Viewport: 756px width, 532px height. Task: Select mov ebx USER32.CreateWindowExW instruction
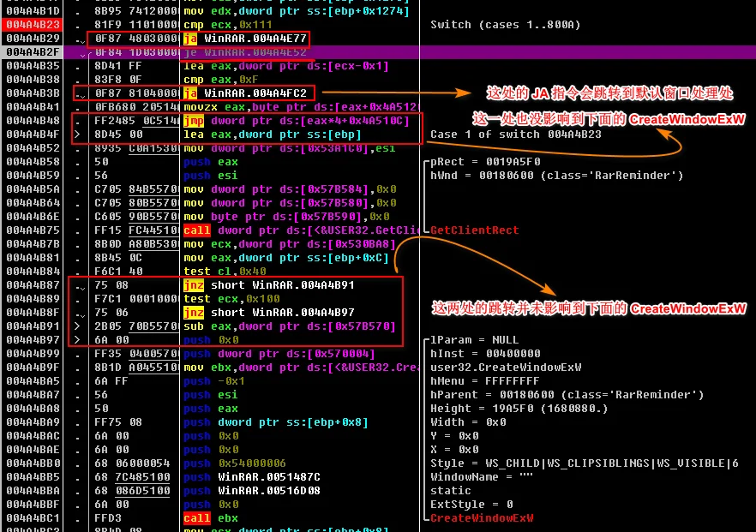[302, 368]
